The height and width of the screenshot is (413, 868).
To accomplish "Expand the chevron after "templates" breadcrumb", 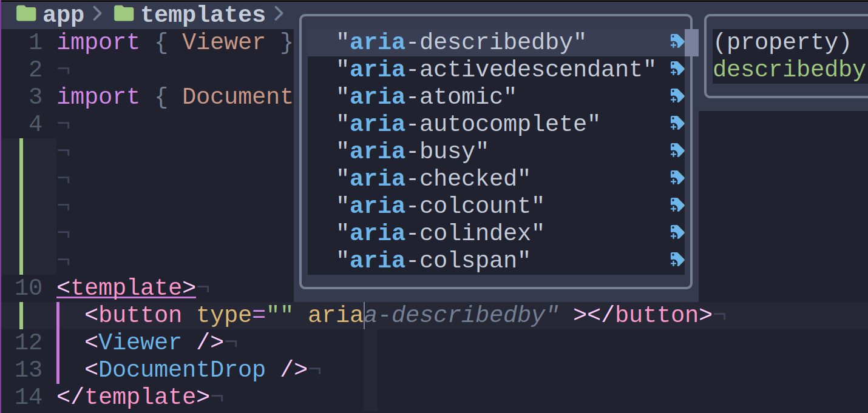I will (279, 13).
